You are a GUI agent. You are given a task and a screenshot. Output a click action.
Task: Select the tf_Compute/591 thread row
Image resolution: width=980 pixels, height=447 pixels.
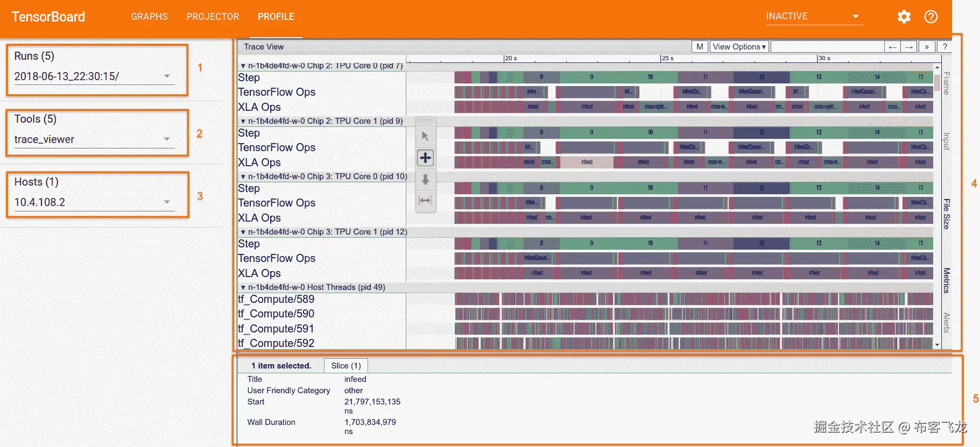(276, 329)
